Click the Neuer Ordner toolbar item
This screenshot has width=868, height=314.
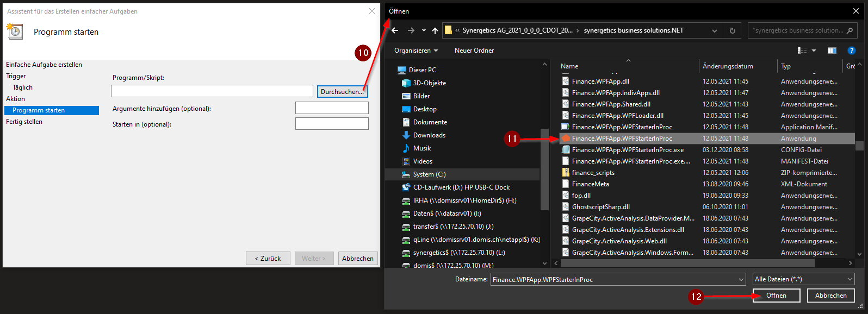click(x=474, y=51)
